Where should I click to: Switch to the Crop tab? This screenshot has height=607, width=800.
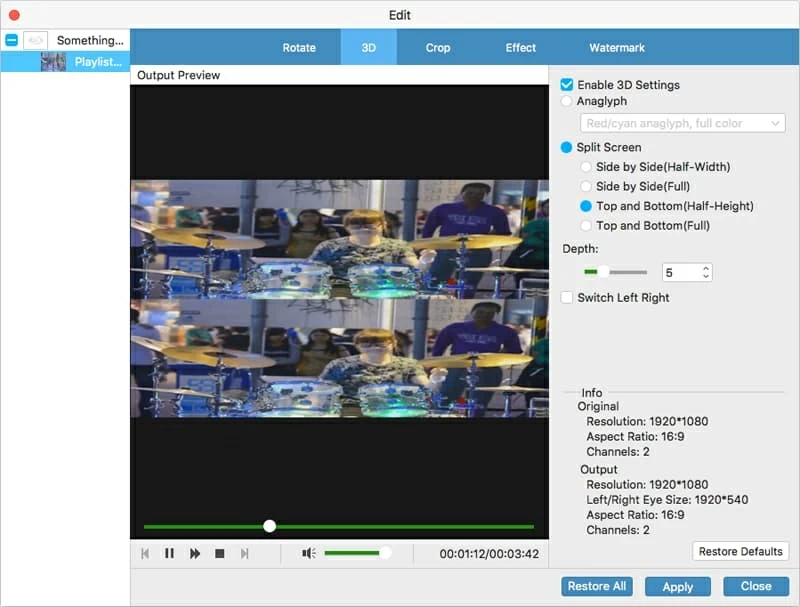[438, 47]
